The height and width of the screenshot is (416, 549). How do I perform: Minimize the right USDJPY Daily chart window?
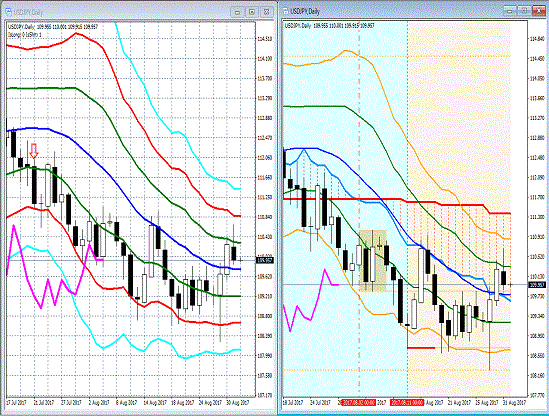510,11
